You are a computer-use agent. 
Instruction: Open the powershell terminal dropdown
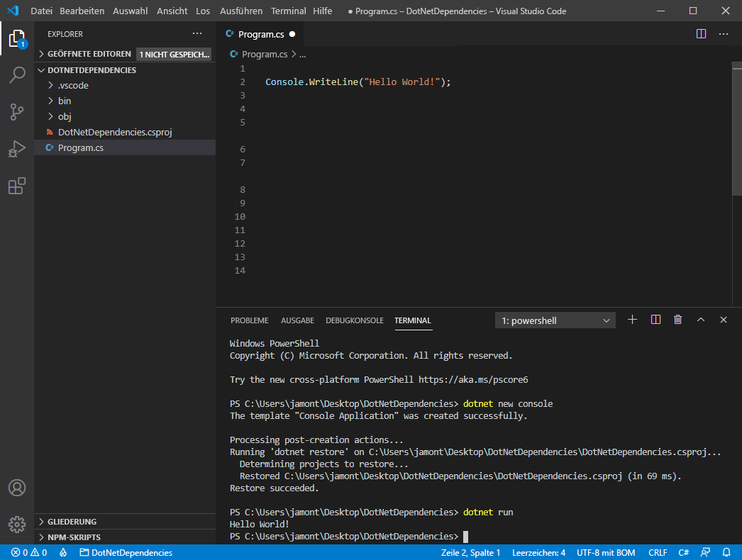click(x=555, y=320)
